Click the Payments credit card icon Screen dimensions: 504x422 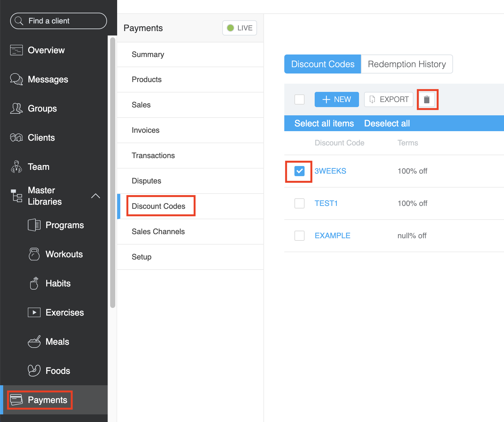click(x=16, y=400)
